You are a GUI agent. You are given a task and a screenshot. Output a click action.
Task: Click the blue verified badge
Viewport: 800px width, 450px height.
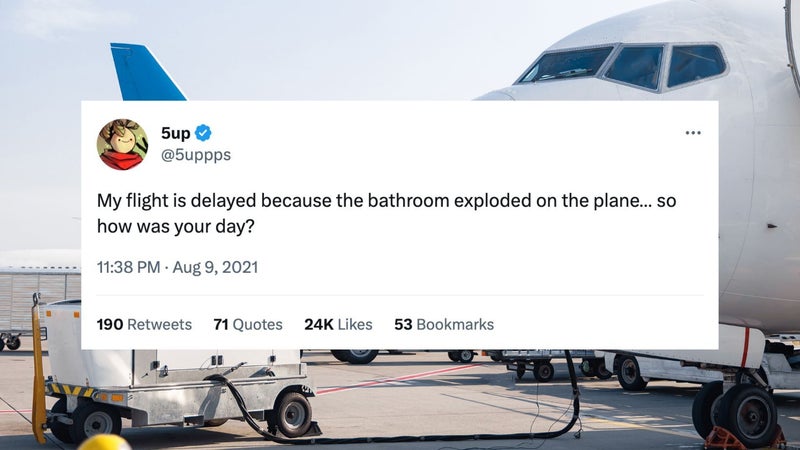coord(201,134)
